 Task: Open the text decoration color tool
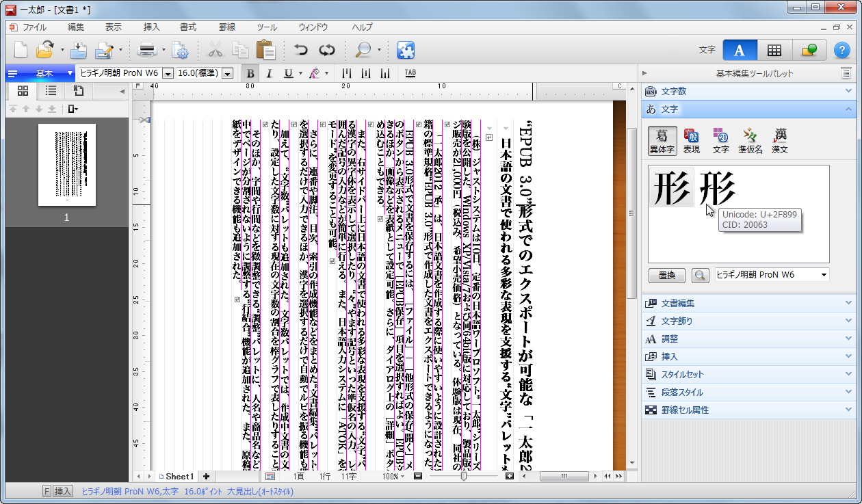[314, 73]
